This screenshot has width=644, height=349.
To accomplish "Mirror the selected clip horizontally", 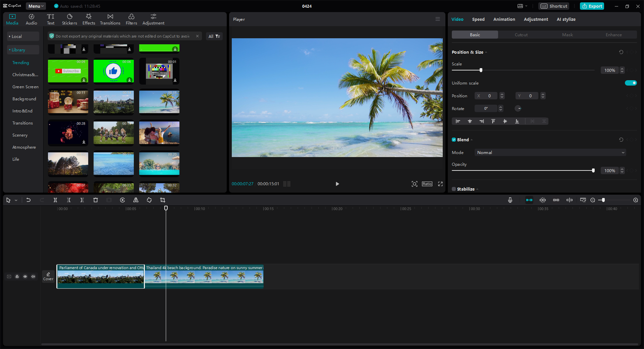I will [x=136, y=200].
